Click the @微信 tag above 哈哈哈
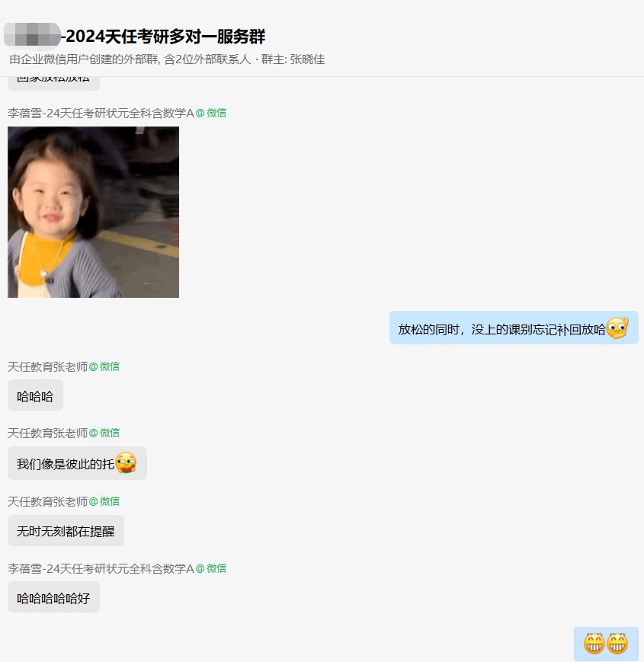The width and height of the screenshot is (644, 662). pos(104,367)
